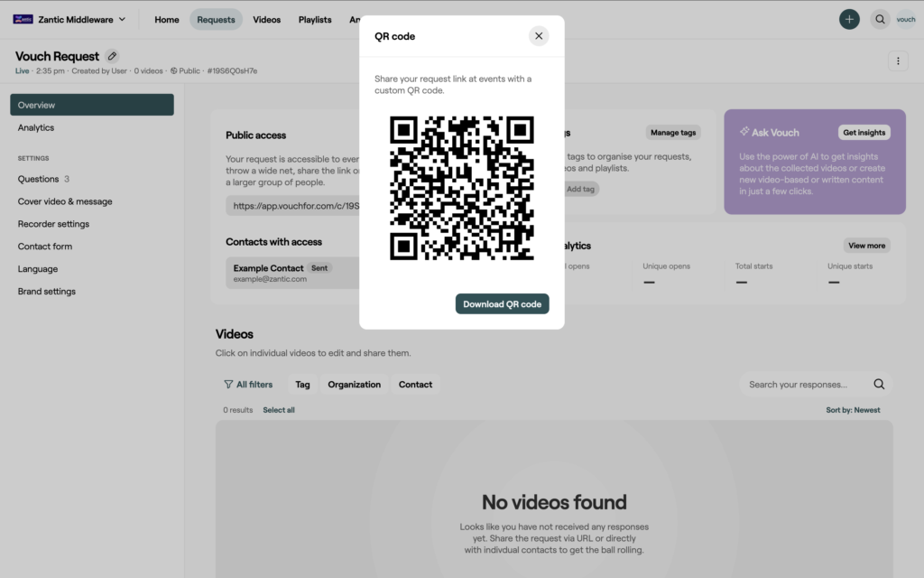Click request ID #19S6Q0sH7e
This screenshot has height=578, width=924.
(232, 70)
